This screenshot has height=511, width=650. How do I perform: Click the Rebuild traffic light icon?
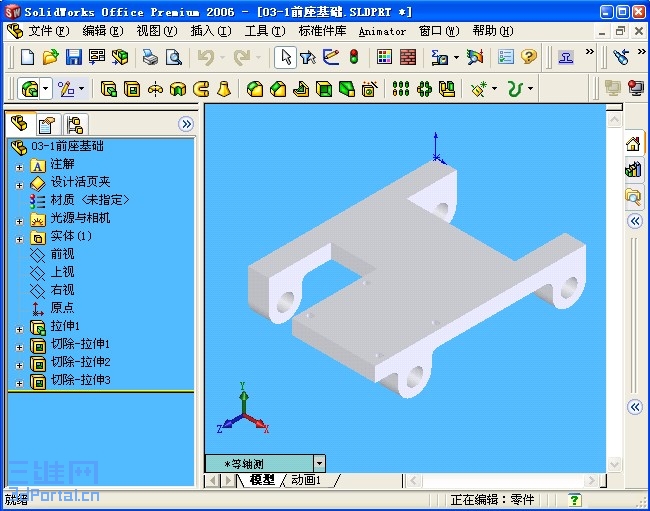(354, 57)
